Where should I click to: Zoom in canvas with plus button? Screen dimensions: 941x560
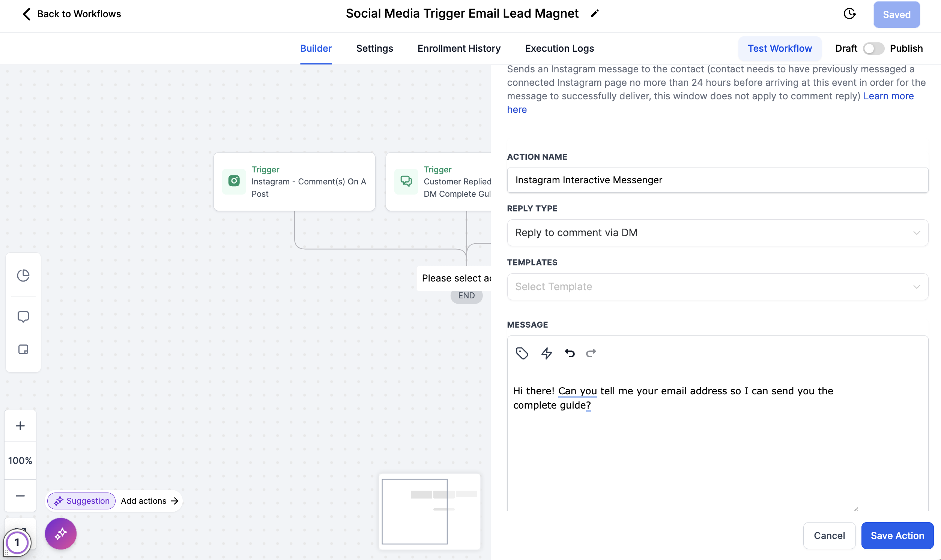pos(20,426)
